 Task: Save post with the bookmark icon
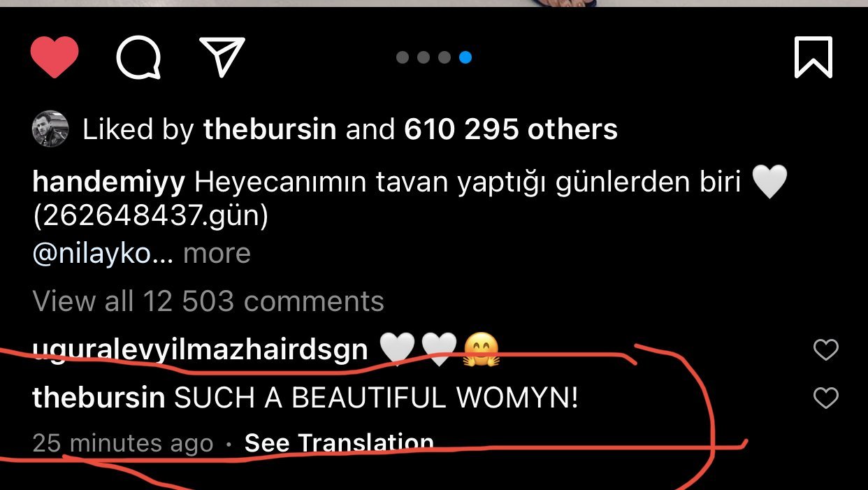pos(813,57)
